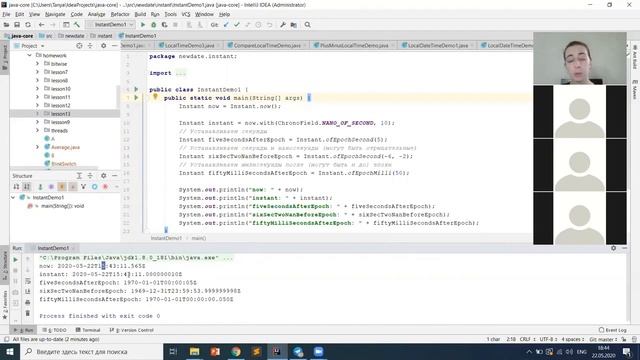640x360 pixels.
Task: Select lesson13 folder in project tree
Action: coord(60,113)
